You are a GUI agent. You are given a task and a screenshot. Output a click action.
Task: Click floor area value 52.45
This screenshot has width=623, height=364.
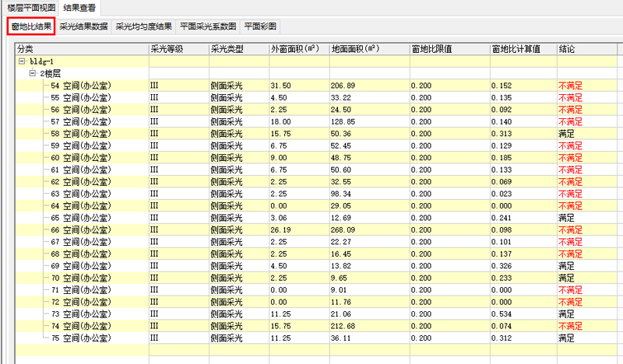341,145
